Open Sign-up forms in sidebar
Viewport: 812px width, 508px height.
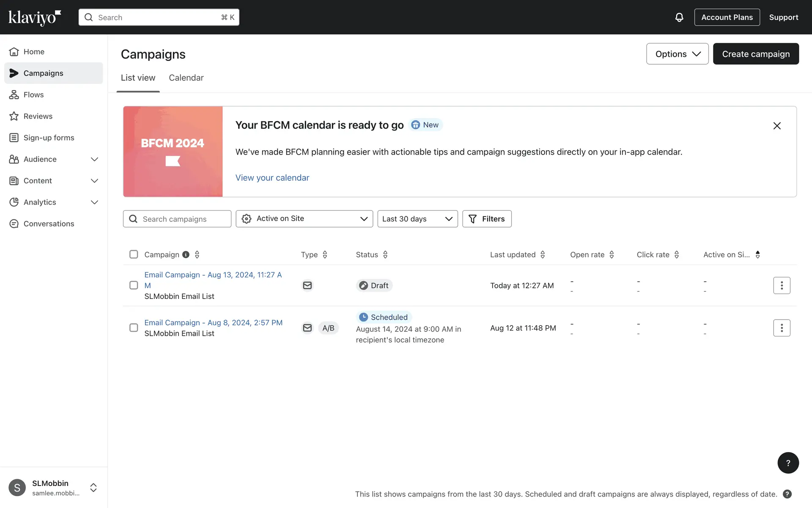[x=49, y=138]
